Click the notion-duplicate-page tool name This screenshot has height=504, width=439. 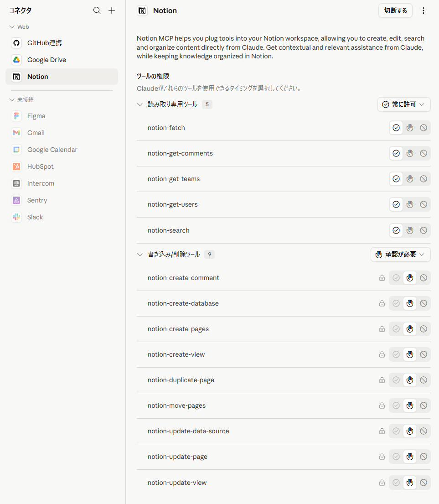[x=181, y=380]
